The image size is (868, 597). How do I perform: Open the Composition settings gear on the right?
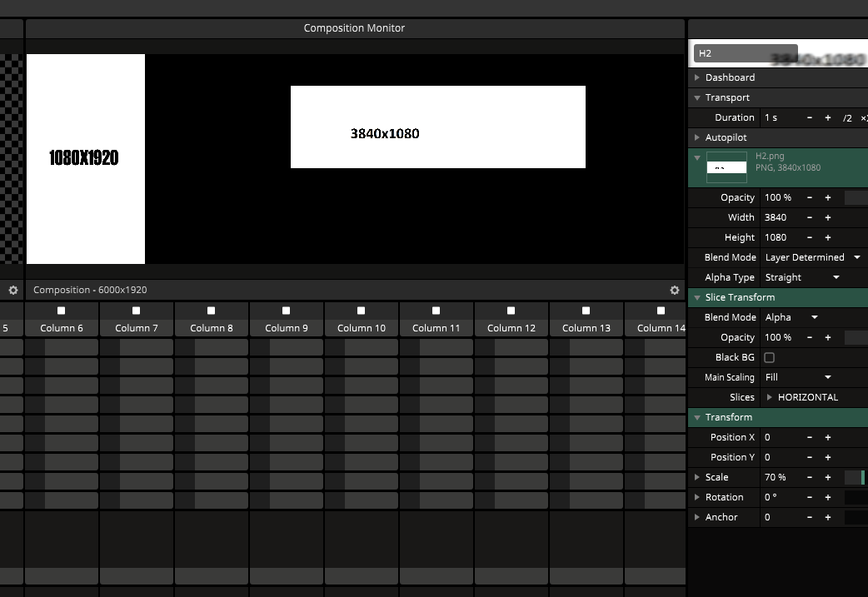(674, 290)
